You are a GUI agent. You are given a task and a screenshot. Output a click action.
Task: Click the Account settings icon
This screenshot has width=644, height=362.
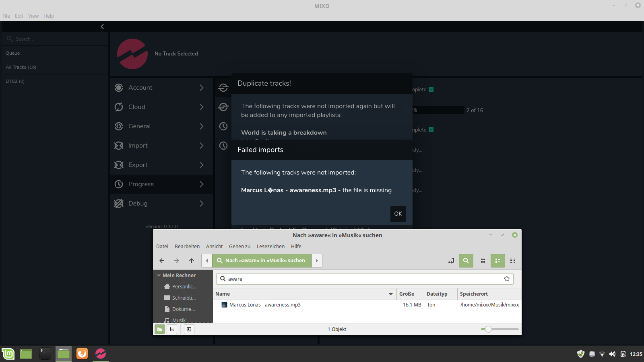(119, 88)
